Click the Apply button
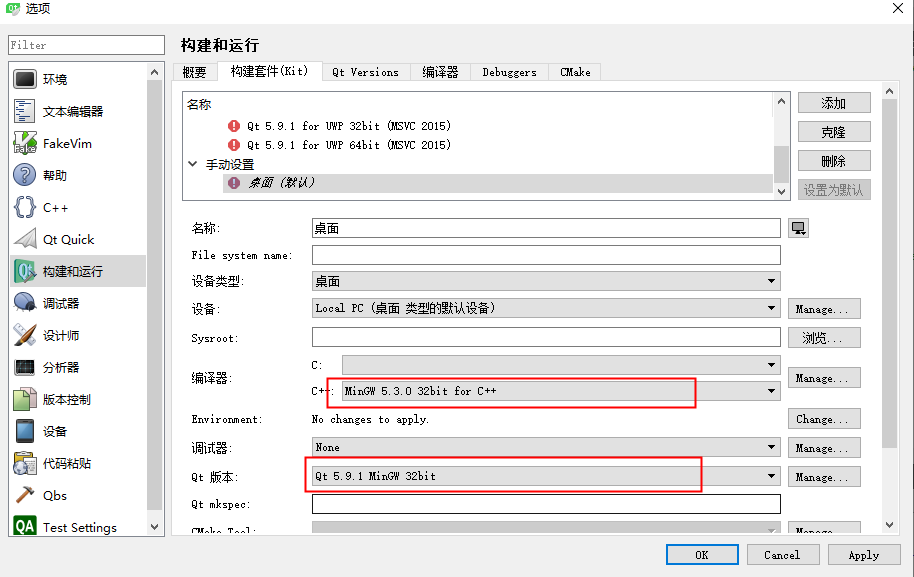This screenshot has height=577, width=914. 864,555
